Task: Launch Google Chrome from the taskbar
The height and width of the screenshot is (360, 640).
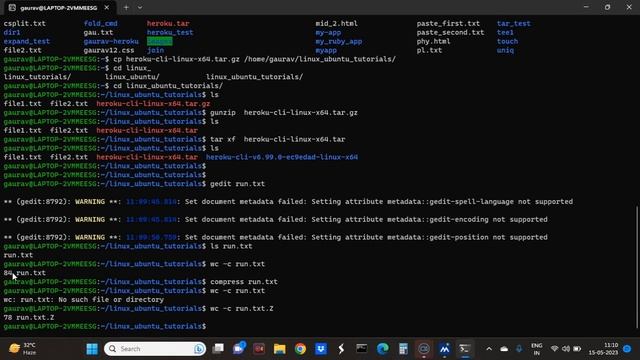Action: 300,349
